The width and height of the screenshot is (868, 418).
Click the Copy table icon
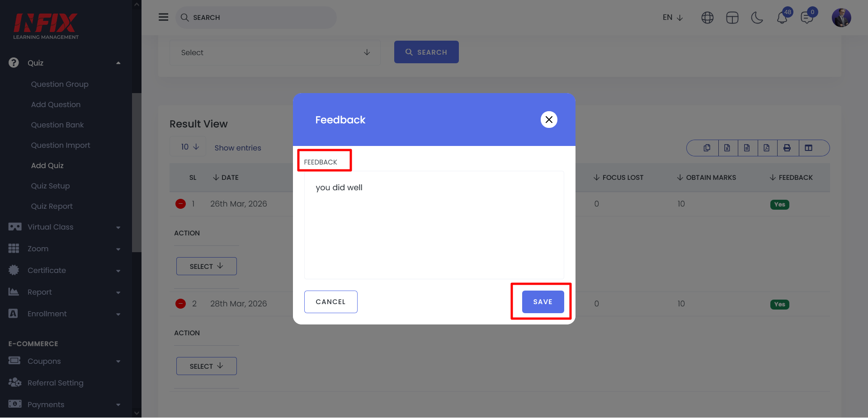[707, 148]
